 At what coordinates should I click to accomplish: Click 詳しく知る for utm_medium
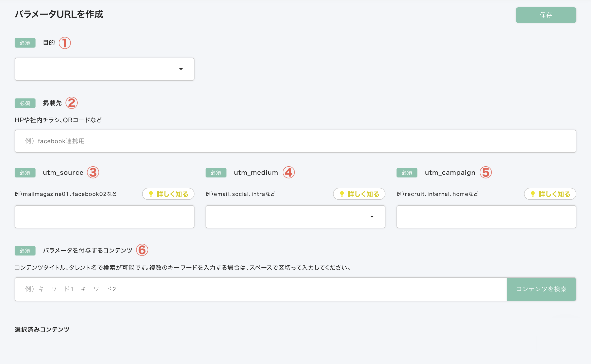363,194
